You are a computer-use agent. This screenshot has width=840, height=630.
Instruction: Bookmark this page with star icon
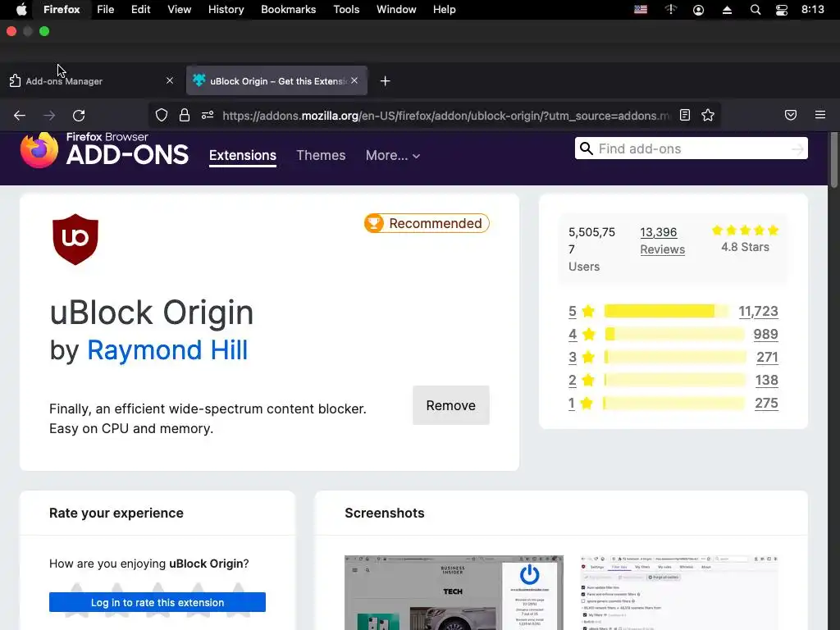pyautogui.click(x=708, y=115)
